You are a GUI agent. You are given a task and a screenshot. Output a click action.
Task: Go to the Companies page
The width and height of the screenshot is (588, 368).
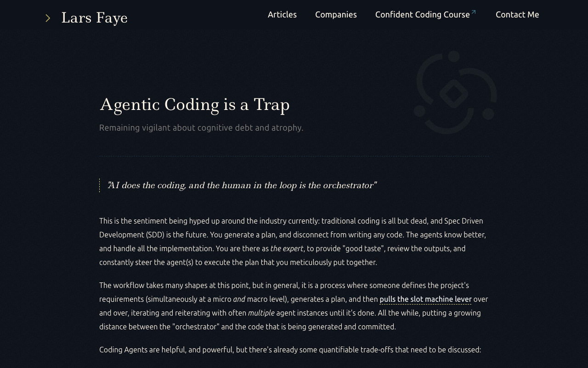[x=336, y=15]
